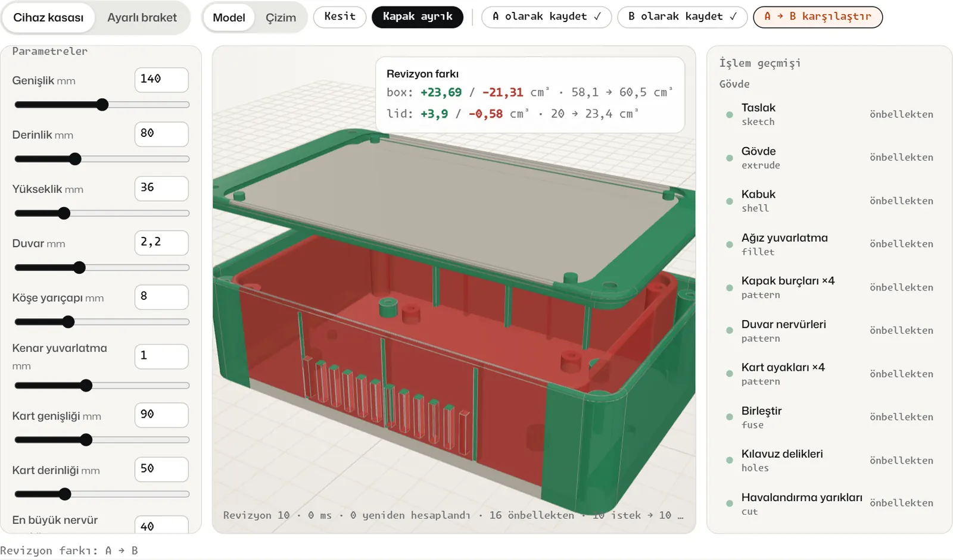Click the Köşe yarıçapı slider handle
The height and width of the screenshot is (560, 953).
68,322
